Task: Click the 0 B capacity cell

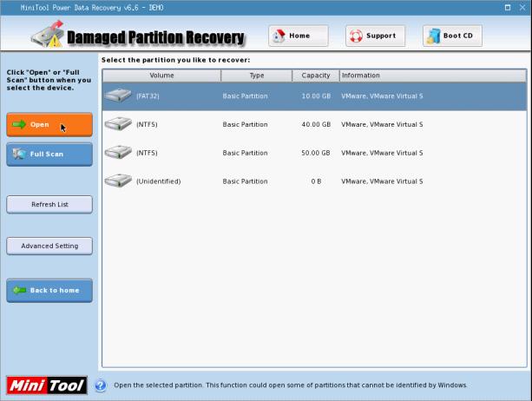Action: pos(316,181)
